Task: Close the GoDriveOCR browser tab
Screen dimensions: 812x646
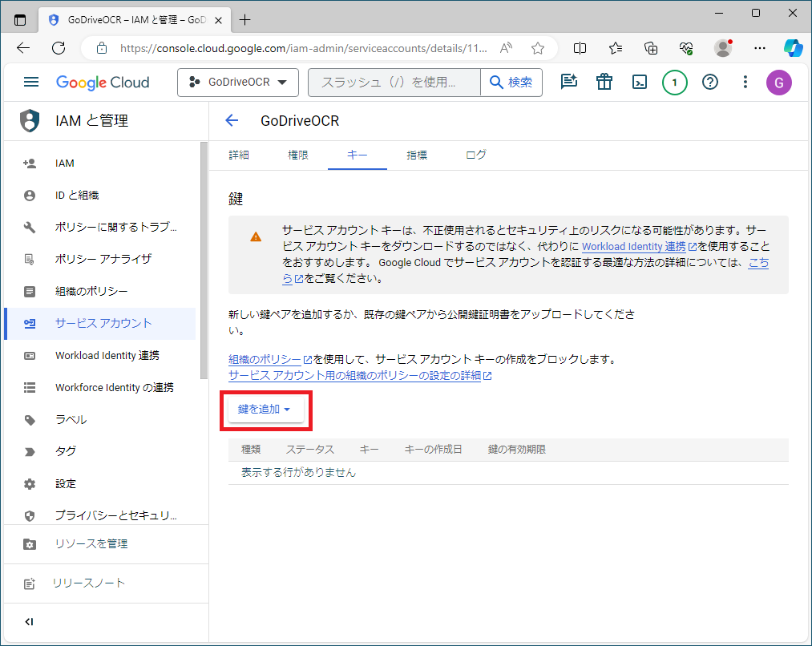Action: pyautogui.click(x=219, y=20)
